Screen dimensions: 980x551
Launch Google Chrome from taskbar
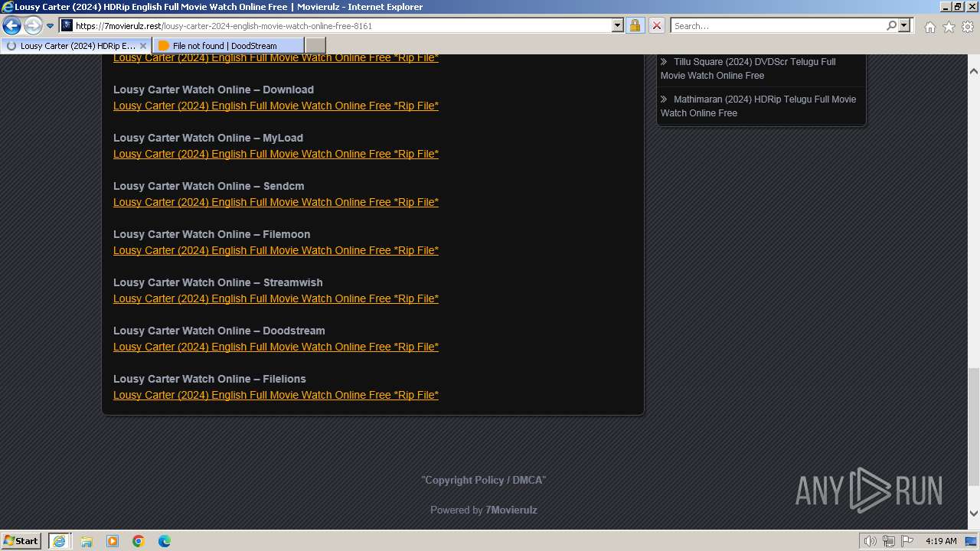coord(139,541)
